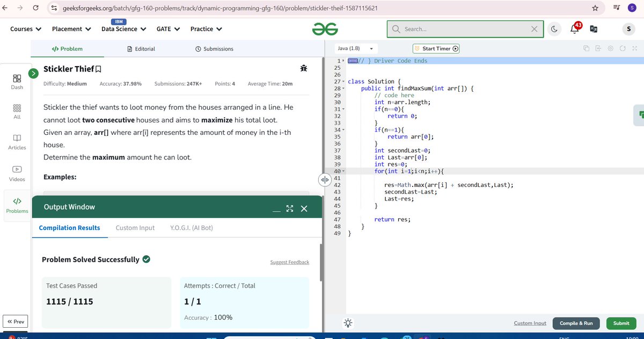The image size is (644, 339).
Task: Open All in left sidebar
Action: tap(17, 112)
